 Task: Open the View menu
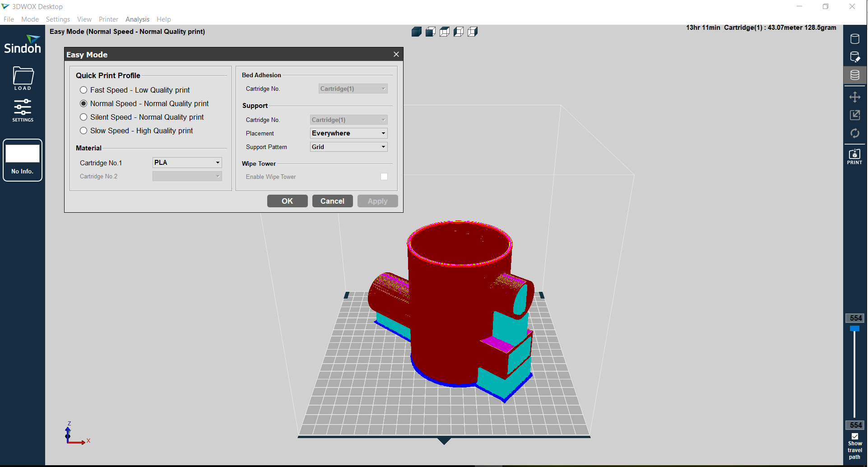84,19
